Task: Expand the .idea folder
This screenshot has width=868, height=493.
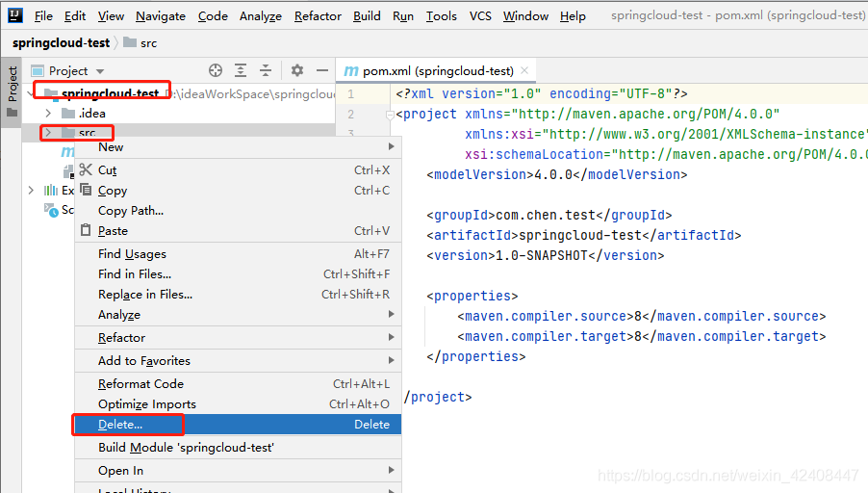Action: pos(49,113)
